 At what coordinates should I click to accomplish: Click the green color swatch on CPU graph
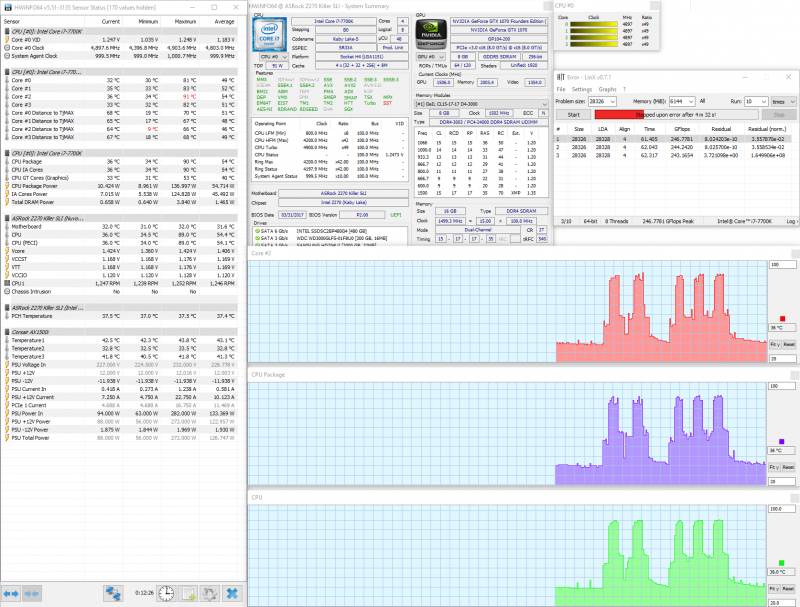[781, 563]
